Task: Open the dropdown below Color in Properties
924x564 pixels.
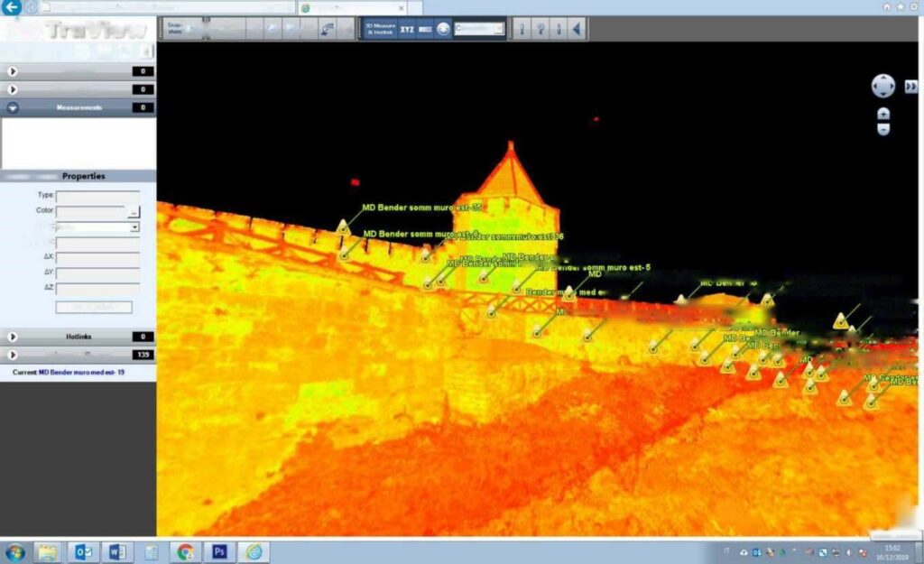Action: (x=134, y=227)
